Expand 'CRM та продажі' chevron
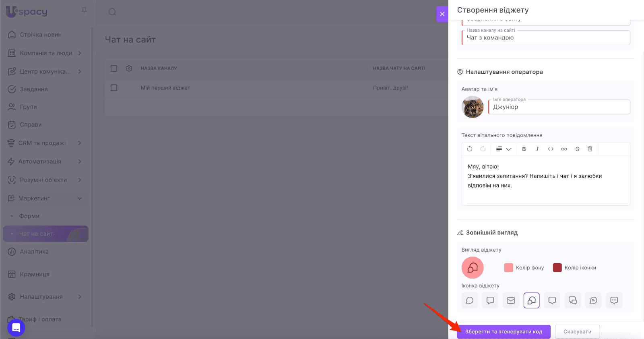The height and width of the screenshot is (339, 644). pos(80,143)
